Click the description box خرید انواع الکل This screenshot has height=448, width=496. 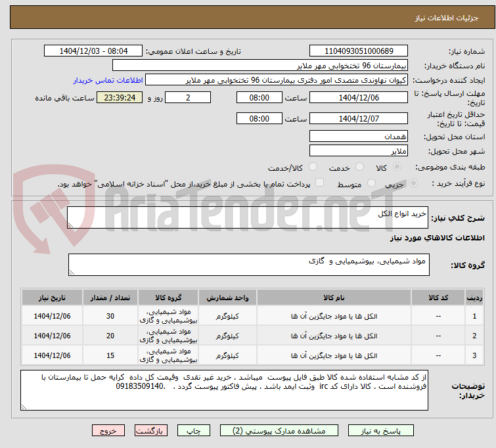click(248, 217)
